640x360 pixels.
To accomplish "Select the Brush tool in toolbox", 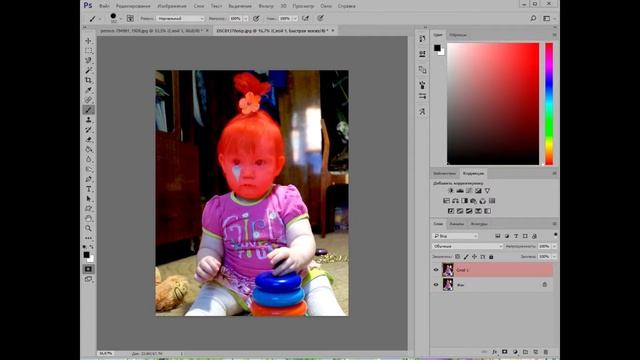I will [x=89, y=110].
